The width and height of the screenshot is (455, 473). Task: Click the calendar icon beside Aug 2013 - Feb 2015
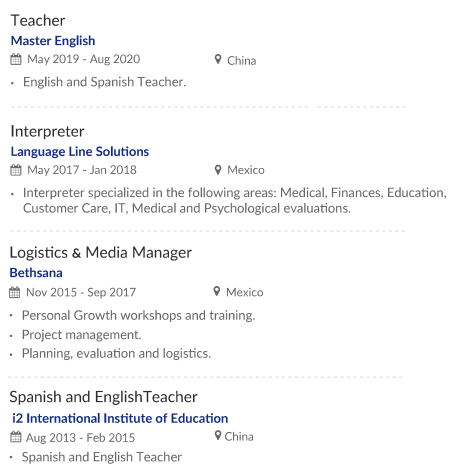click(16, 437)
